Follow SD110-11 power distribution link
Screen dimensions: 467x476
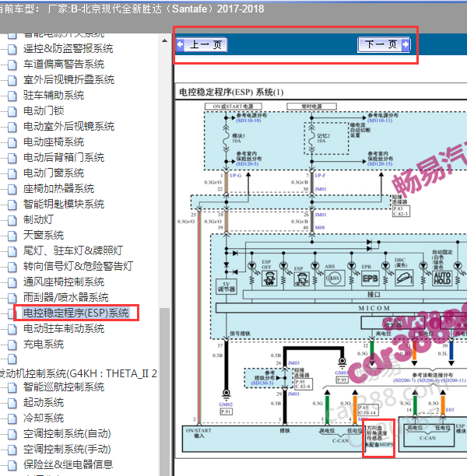coord(380,121)
